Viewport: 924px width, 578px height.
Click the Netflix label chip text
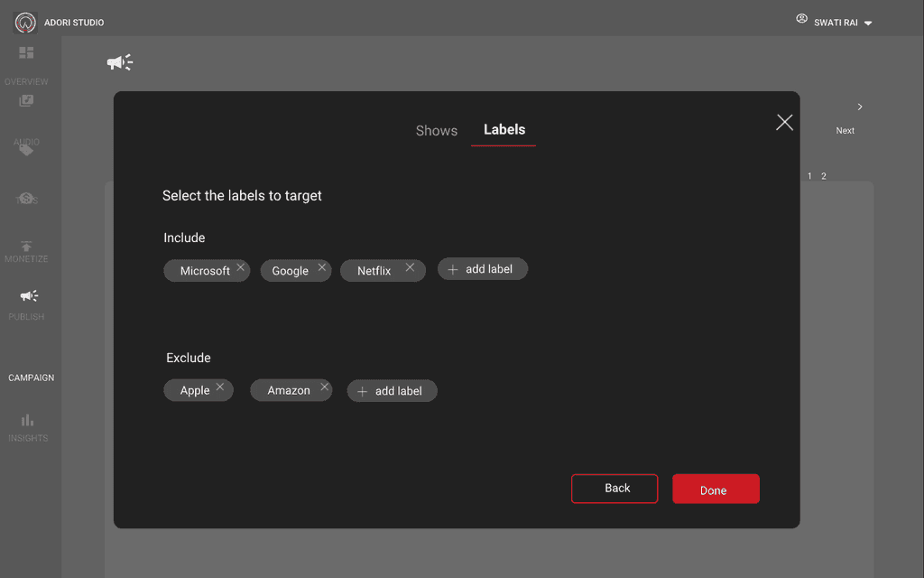click(374, 271)
